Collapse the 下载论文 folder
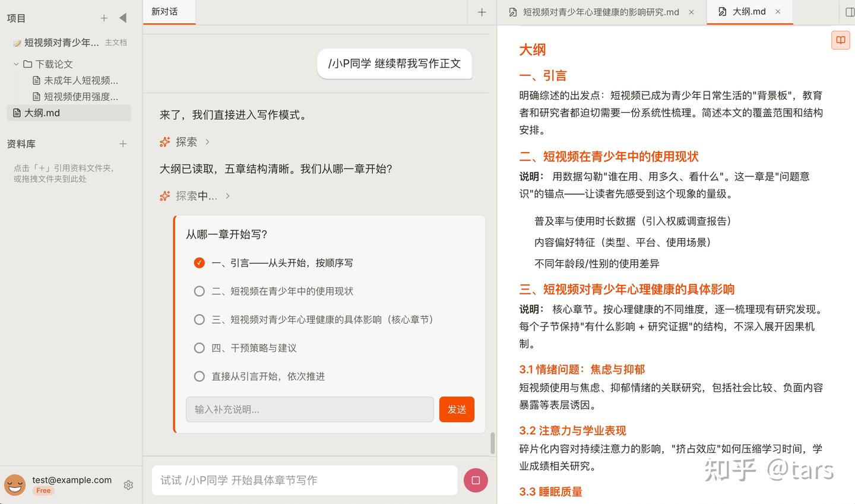Screen dimensions: 855x504 point(16,64)
